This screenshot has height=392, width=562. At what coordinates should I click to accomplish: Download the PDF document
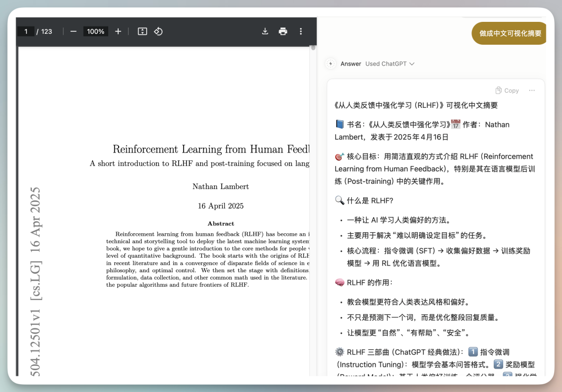tap(265, 31)
